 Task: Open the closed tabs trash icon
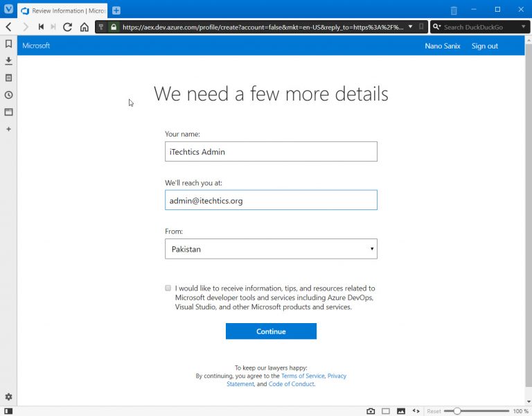pyautogui.click(x=454, y=10)
